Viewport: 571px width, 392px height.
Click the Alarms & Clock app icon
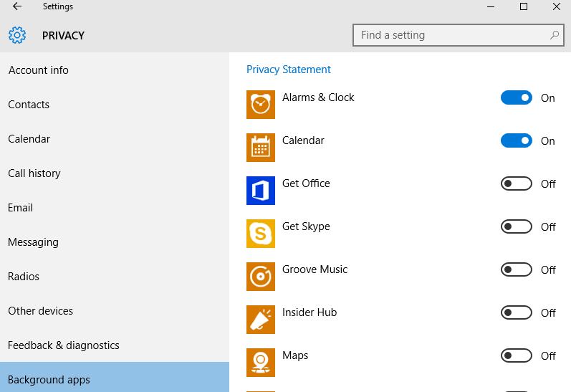[261, 105]
